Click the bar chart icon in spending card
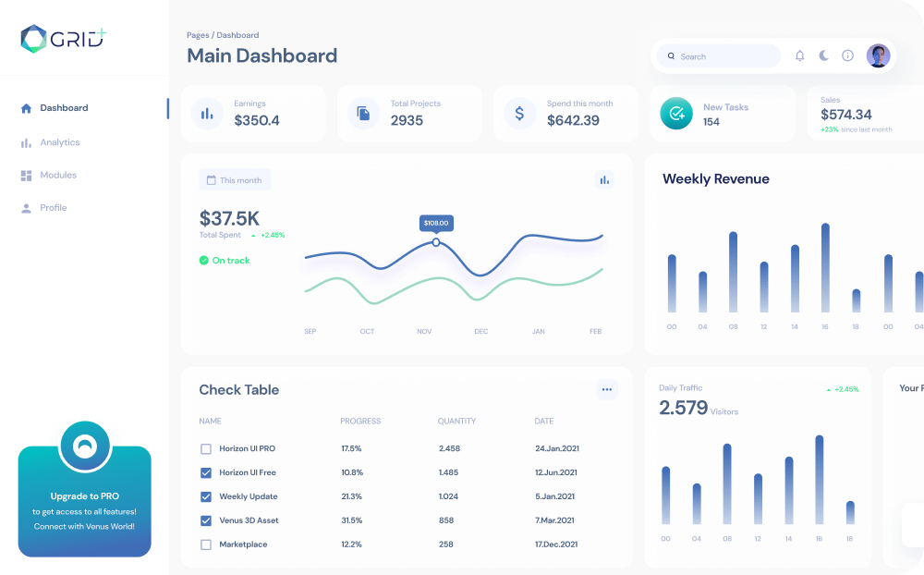The width and height of the screenshot is (924, 575). tap(604, 180)
